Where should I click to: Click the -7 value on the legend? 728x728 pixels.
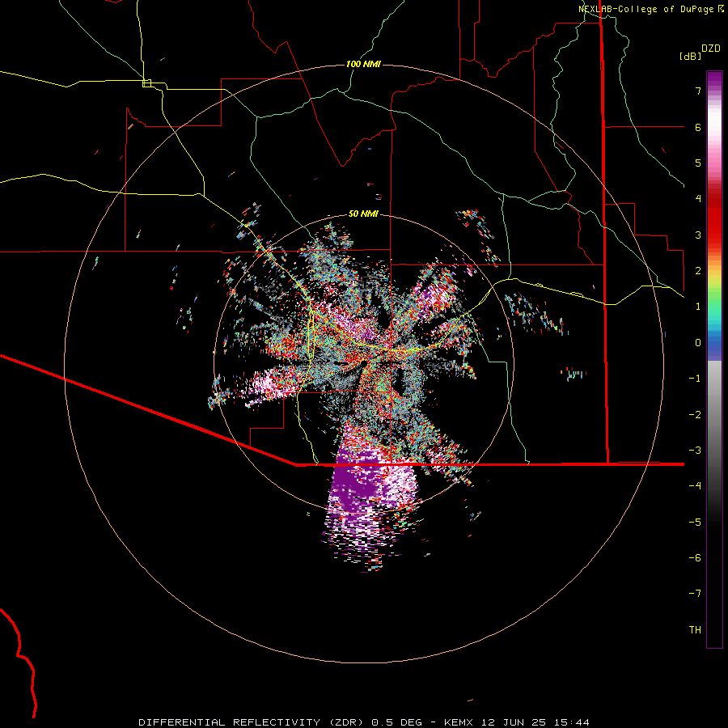[x=695, y=594]
